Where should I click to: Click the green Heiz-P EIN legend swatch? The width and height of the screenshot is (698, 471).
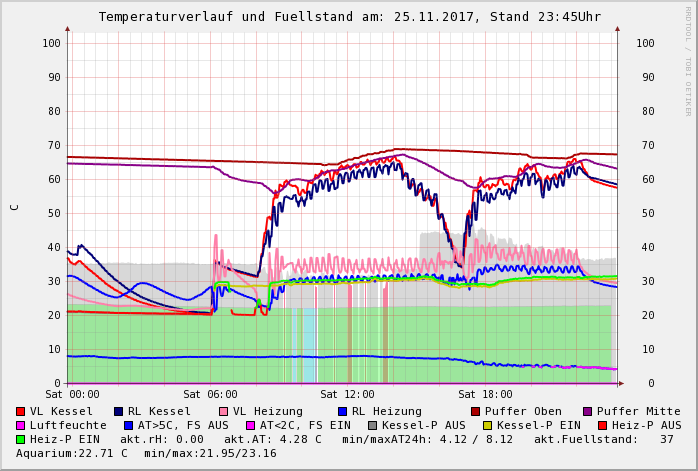point(21,440)
